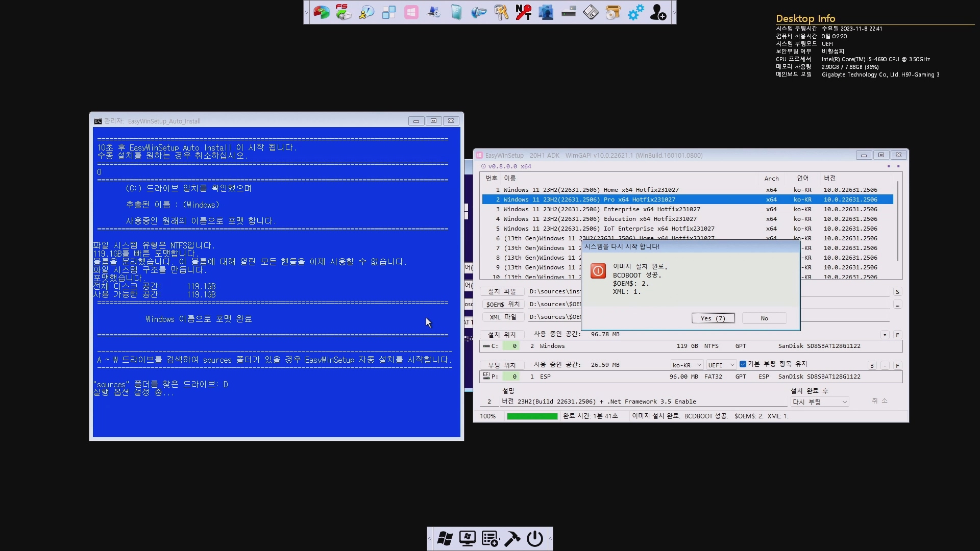
Task: Select Windows 11 Home x64 row 1
Action: [688, 190]
